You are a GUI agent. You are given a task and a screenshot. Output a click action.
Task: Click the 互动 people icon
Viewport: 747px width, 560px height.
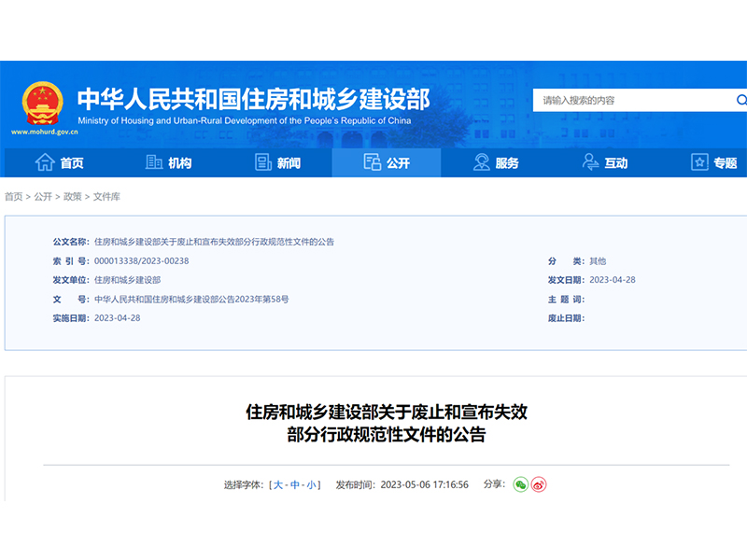click(590, 162)
